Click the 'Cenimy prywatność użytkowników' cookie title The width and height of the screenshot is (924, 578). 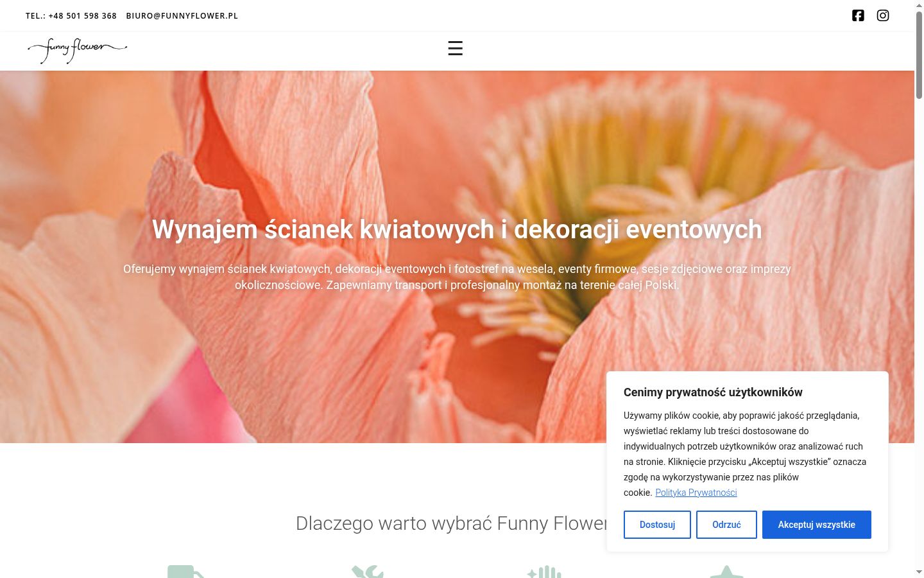click(x=713, y=392)
